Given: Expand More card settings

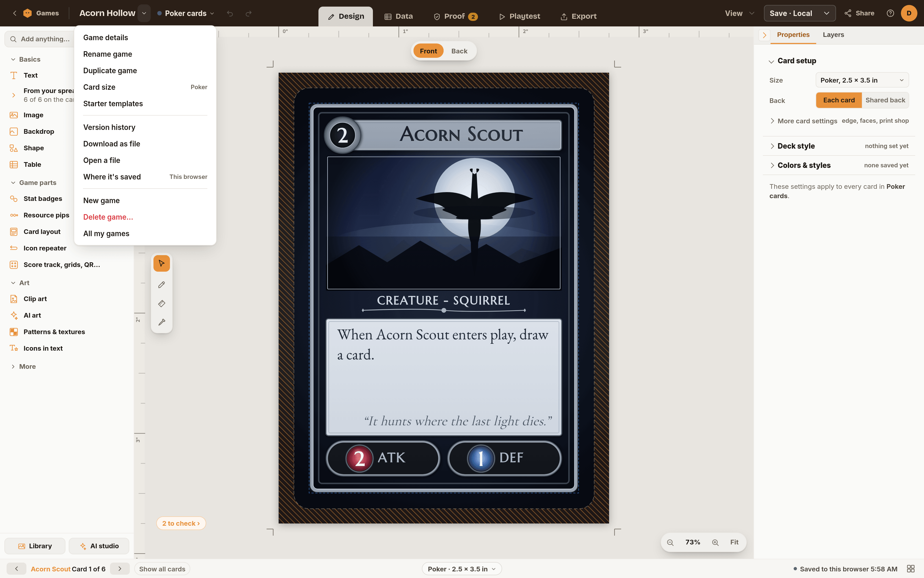Looking at the screenshot, I should point(839,121).
